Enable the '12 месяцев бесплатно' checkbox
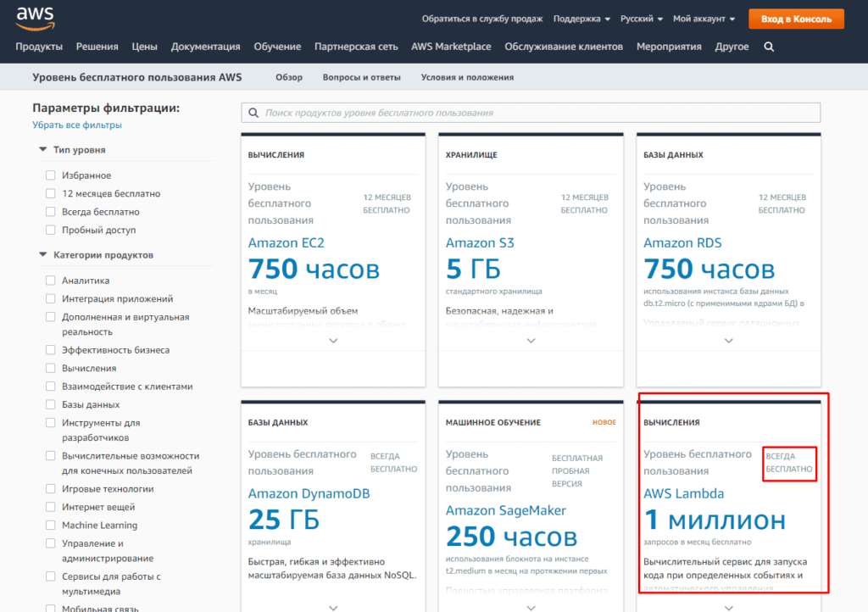Image resolution: width=868 pixels, height=612 pixels. point(51,194)
